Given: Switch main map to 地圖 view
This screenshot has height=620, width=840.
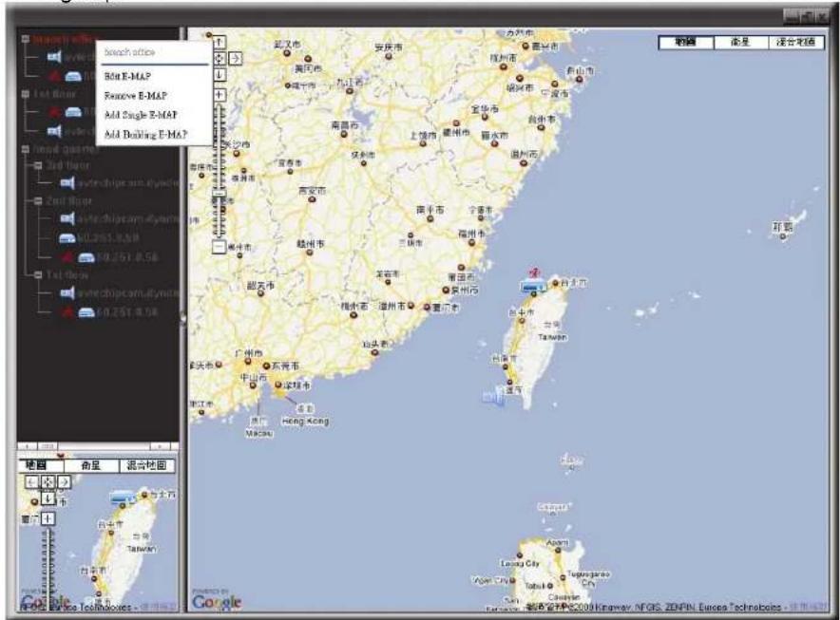Looking at the screenshot, I should (686, 42).
